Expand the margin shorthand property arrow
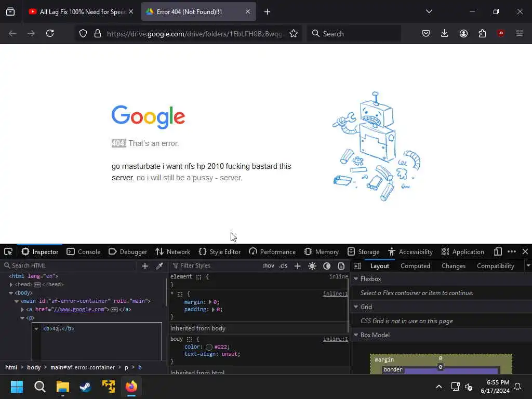532x399 pixels. pos(210,302)
